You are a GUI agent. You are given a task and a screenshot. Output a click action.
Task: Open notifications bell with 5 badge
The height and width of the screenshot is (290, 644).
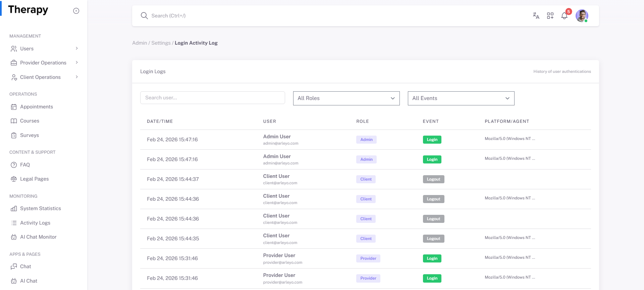tap(565, 15)
